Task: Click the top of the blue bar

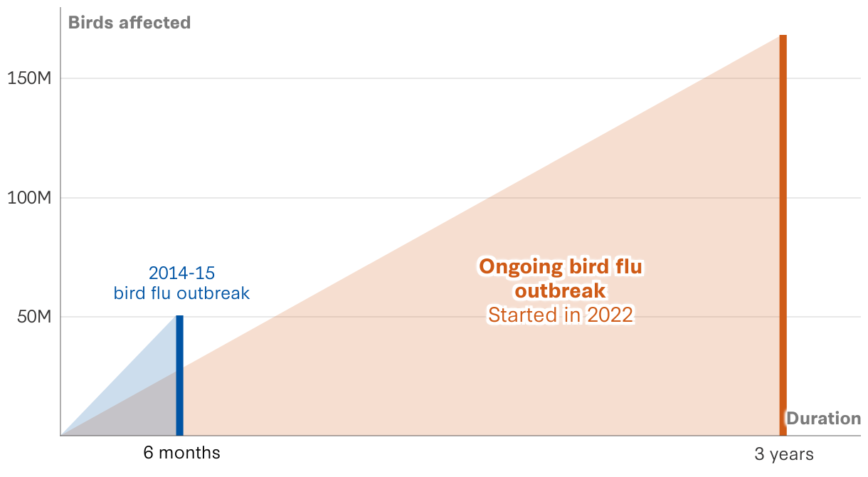Action: [179, 318]
